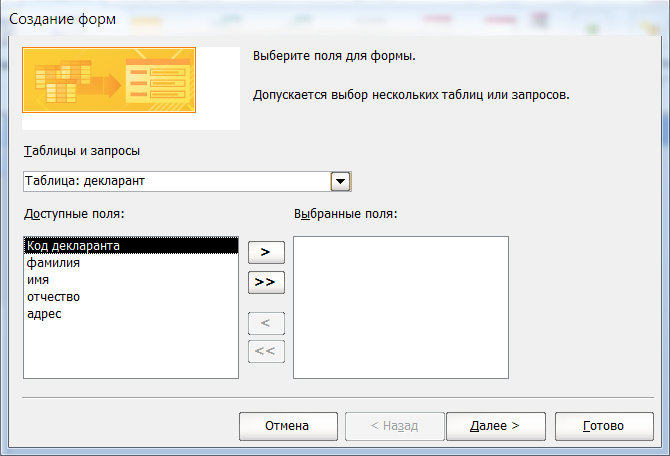Add the selected field with the > button

coord(266,252)
